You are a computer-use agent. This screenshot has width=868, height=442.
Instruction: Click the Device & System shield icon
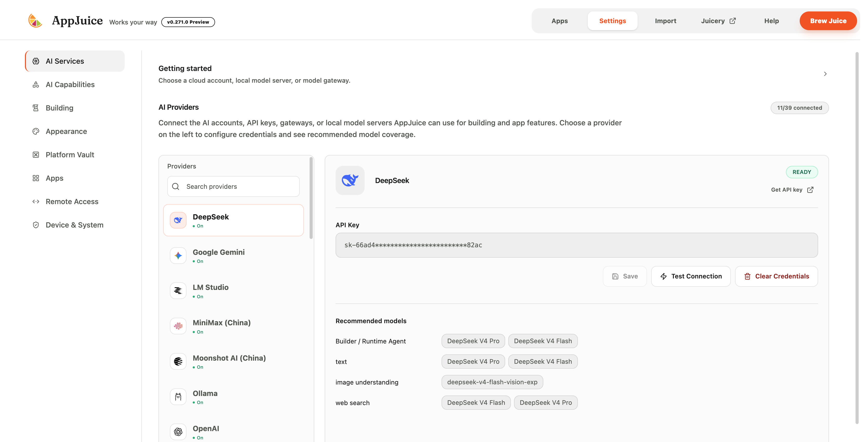36,225
